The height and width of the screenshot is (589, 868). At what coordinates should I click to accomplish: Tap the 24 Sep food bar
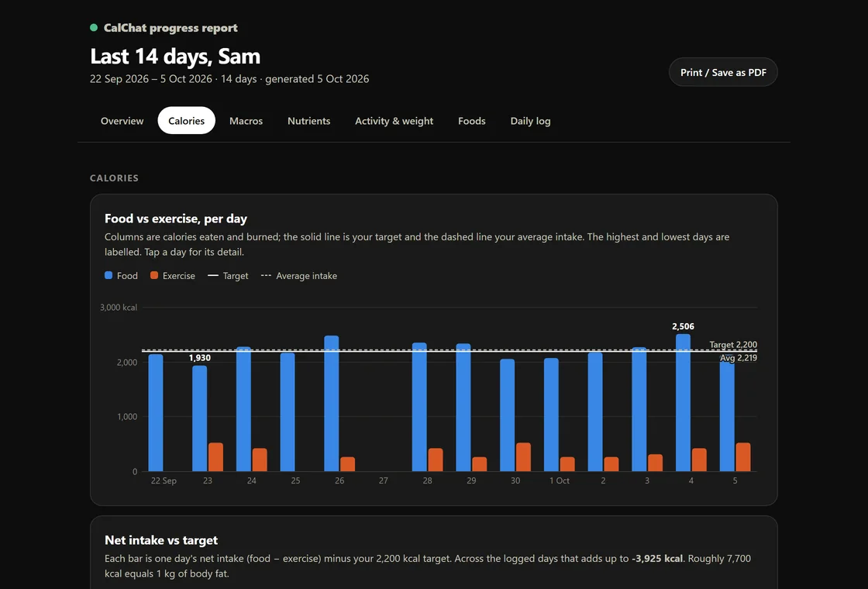coord(243,409)
